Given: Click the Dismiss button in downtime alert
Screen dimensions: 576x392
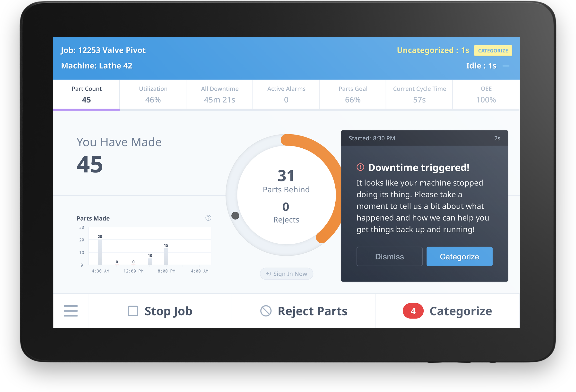Looking at the screenshot, I should (x=389, y=257).
